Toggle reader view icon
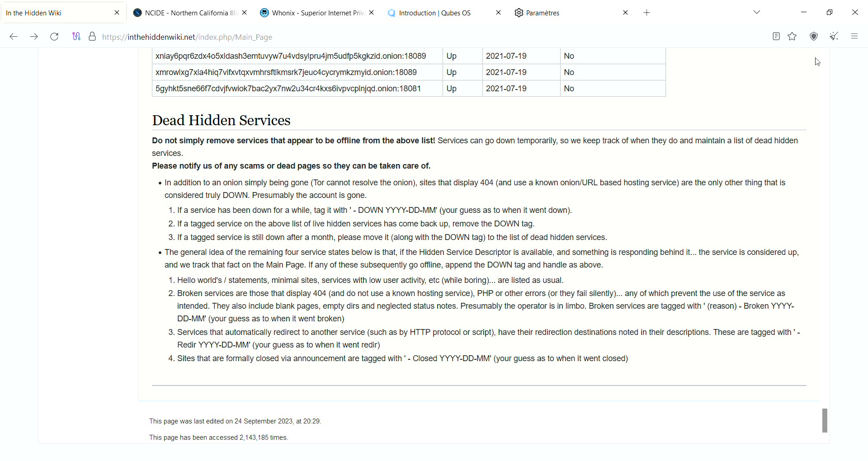 click(776, 37)
